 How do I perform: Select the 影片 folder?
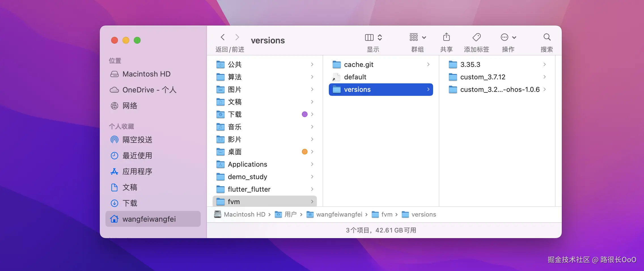point(265,139)
